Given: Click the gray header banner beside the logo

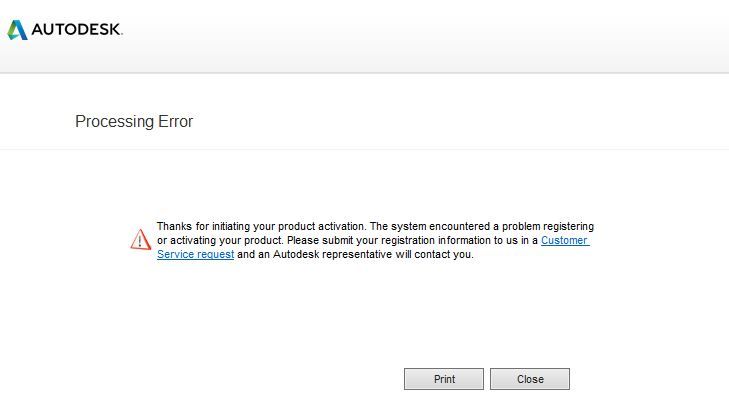Looking at the screenshot, I should 418,36.
